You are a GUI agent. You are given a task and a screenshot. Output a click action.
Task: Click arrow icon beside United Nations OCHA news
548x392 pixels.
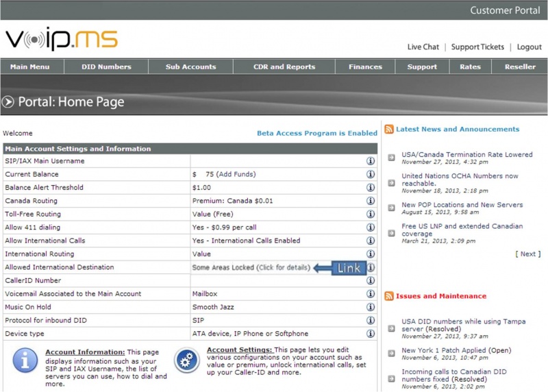coord(391,183)
